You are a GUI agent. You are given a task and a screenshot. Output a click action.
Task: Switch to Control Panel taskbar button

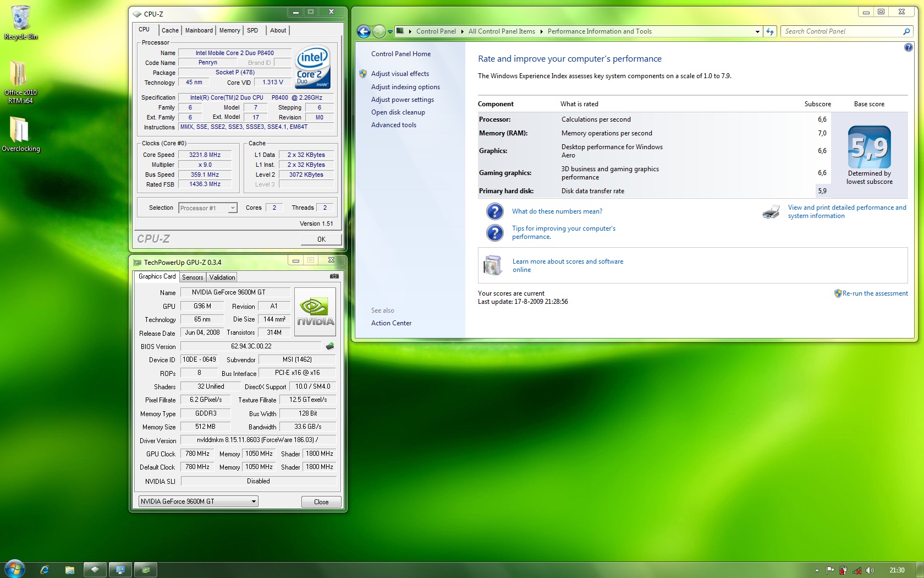pos(120,570)
